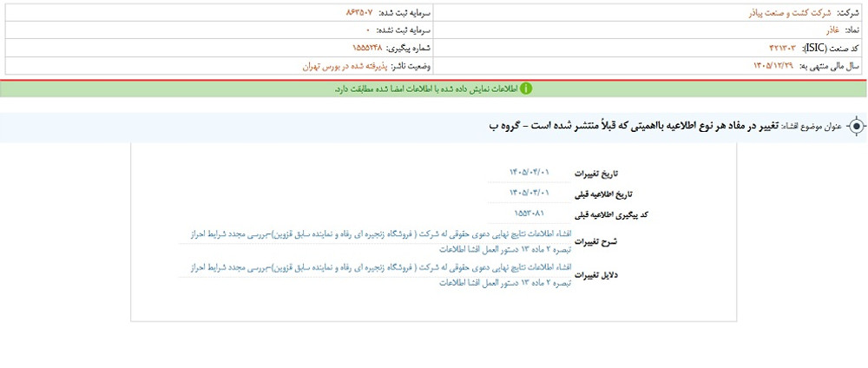This screenshot has width=868, height=368.
Task: Click the green signed-information match notice text
Action: 425,89
